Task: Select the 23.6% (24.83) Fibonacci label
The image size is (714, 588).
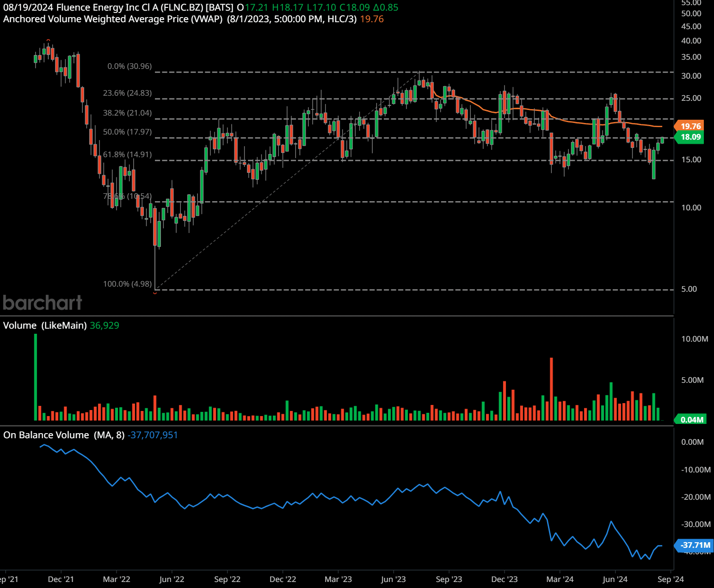Action: click(127, 93)
